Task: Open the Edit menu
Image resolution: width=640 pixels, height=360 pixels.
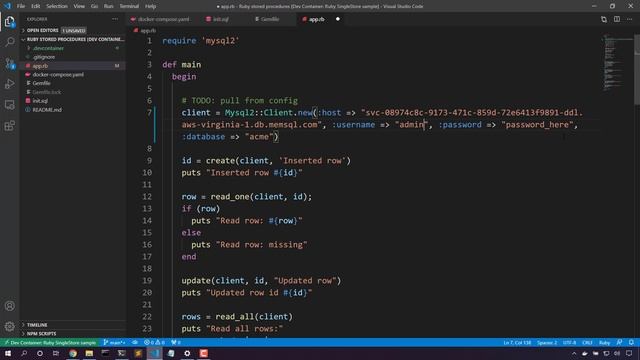Action: click(36, 6)
